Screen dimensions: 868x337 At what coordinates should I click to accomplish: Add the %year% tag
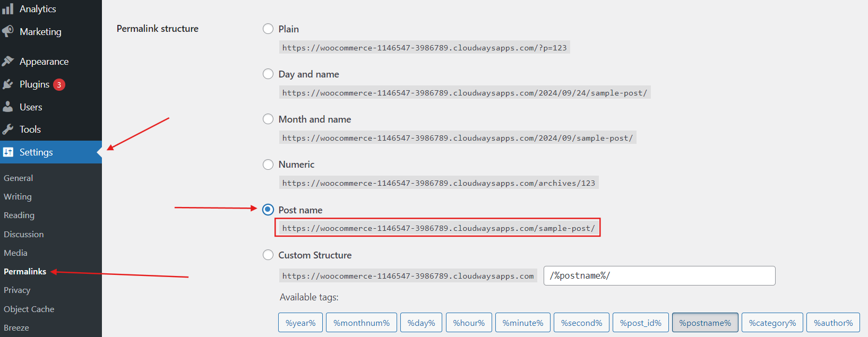pyautogui.click(x=300, y=323)
